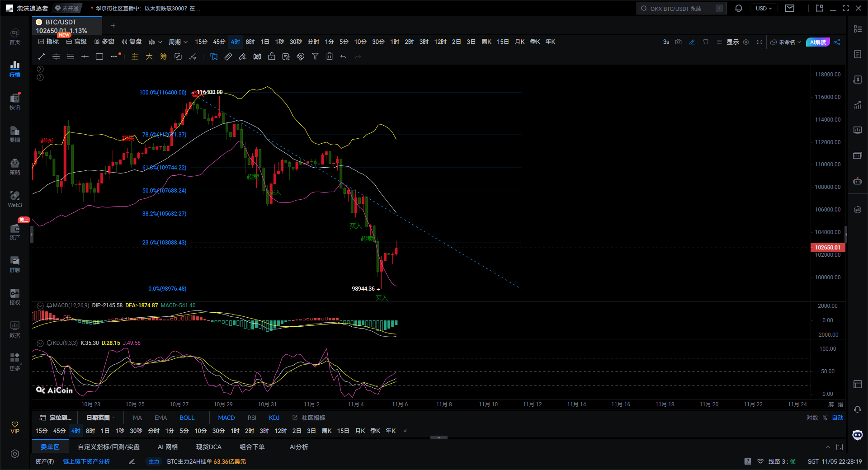Click the blue share icon
The height and width of the screenshot is (470, 868).
click(x=837, y=42)
